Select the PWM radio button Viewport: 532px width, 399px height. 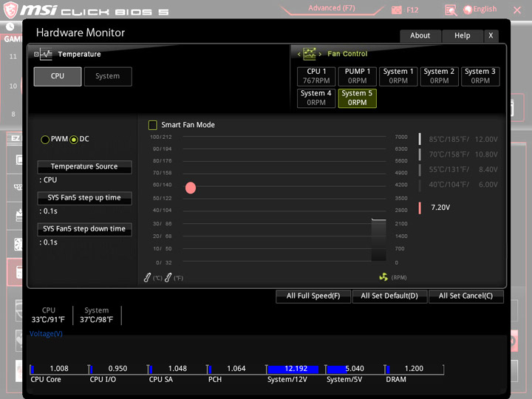pyautogui.click(x=45, y=140)
